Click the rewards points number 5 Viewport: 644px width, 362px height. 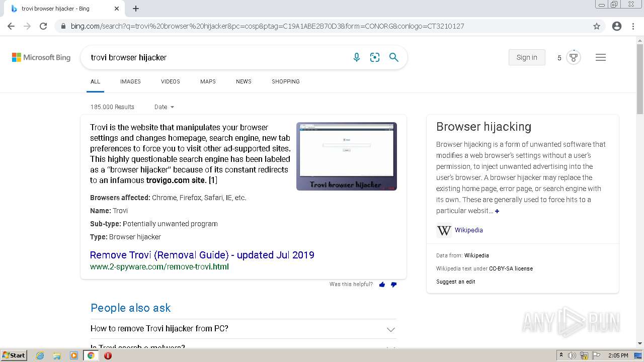pos(559,58)
